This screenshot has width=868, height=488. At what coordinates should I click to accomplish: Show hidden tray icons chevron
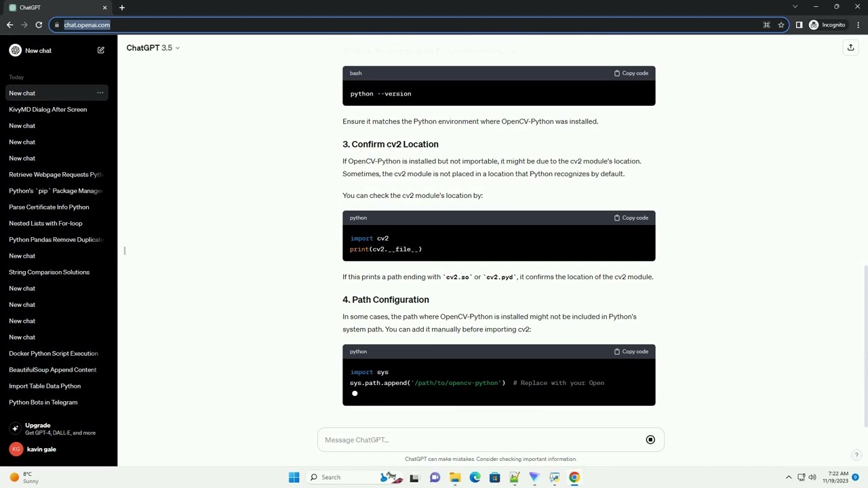(x=789, y=477)
